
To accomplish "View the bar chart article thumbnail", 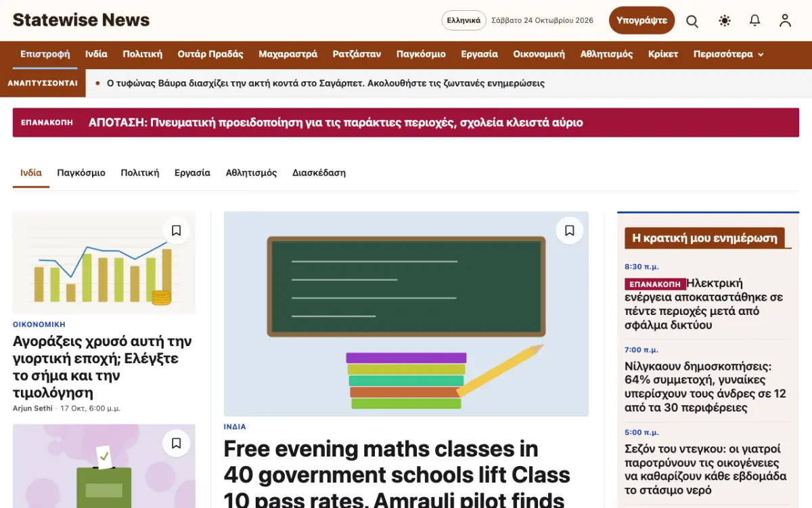I will point(104,263).
